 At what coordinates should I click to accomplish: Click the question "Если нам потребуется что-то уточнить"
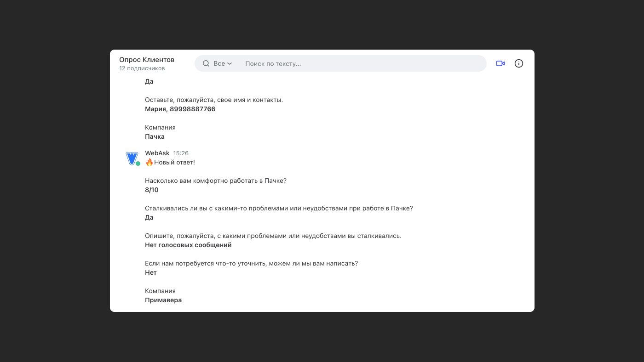tap(251, 263)
